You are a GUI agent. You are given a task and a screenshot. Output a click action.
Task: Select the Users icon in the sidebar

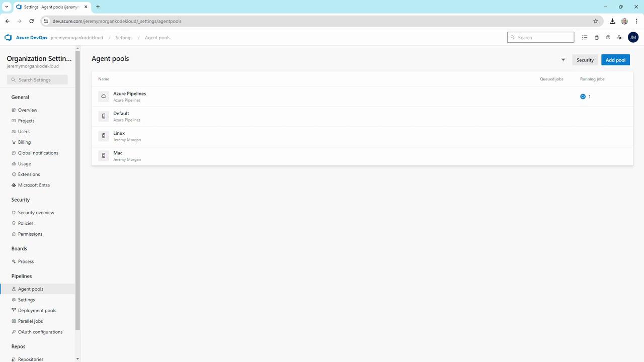[14, 132]
